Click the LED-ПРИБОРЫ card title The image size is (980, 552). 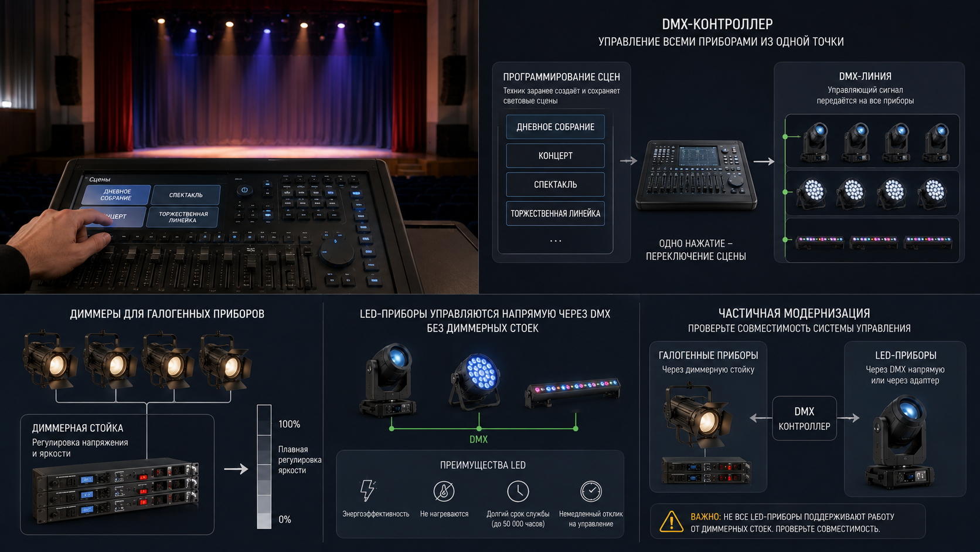click(x=906, y=355)
